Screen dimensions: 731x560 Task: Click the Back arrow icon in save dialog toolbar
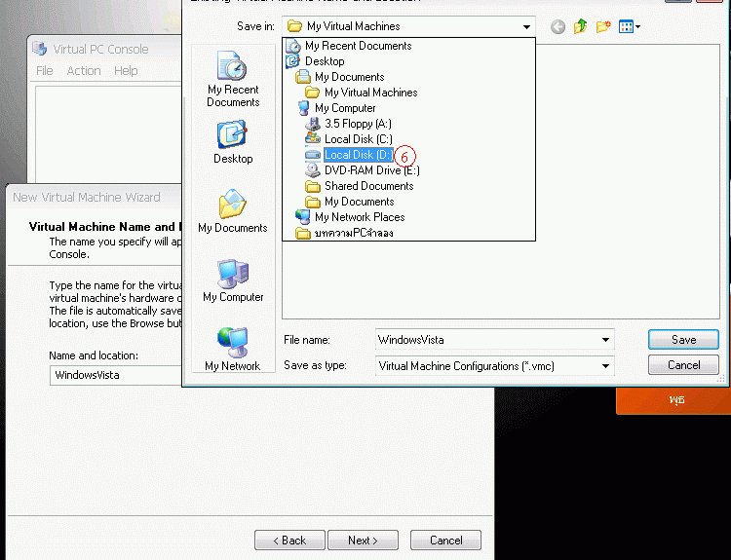tap(558, 27)
